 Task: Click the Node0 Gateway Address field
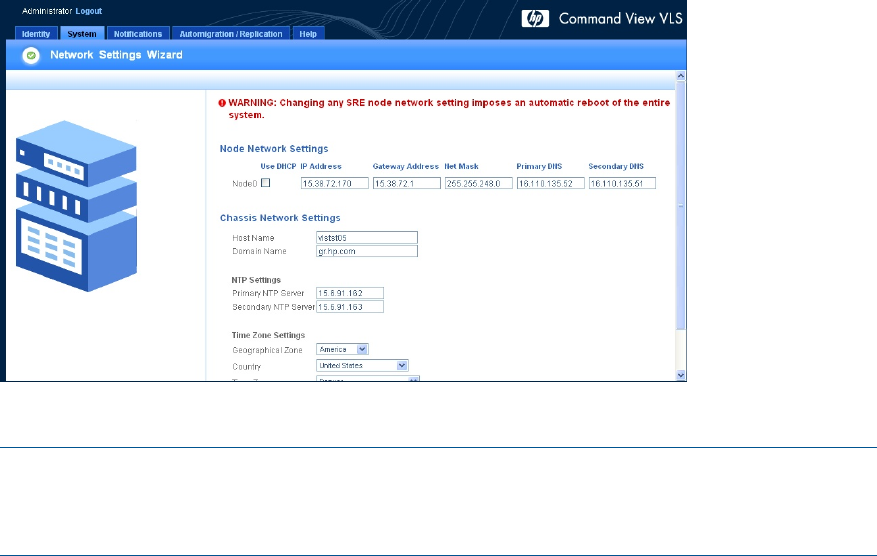pos(407,183)
